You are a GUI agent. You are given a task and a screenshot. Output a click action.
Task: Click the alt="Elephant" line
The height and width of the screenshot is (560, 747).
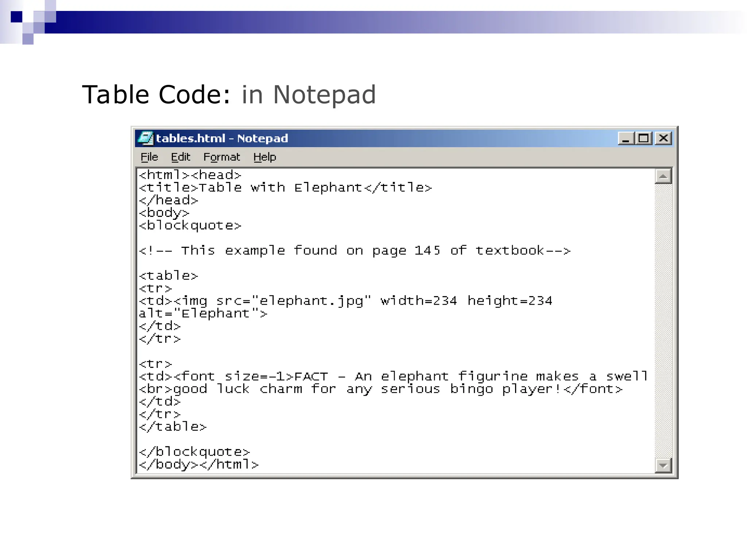point(203,314)
